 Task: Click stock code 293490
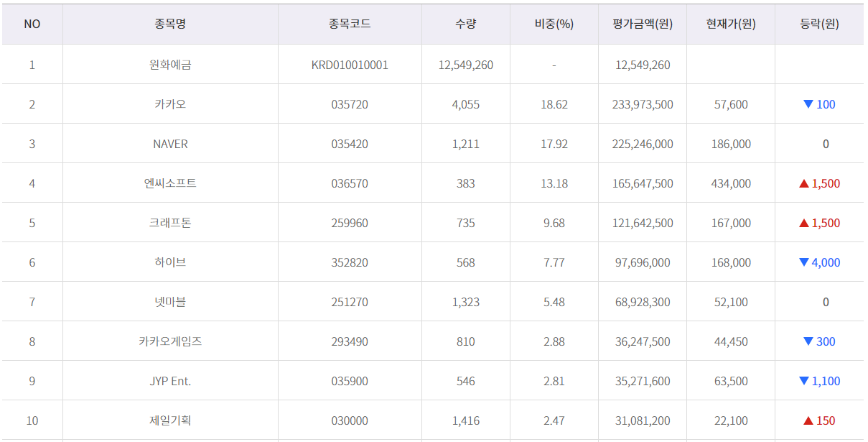click(350, 341)
